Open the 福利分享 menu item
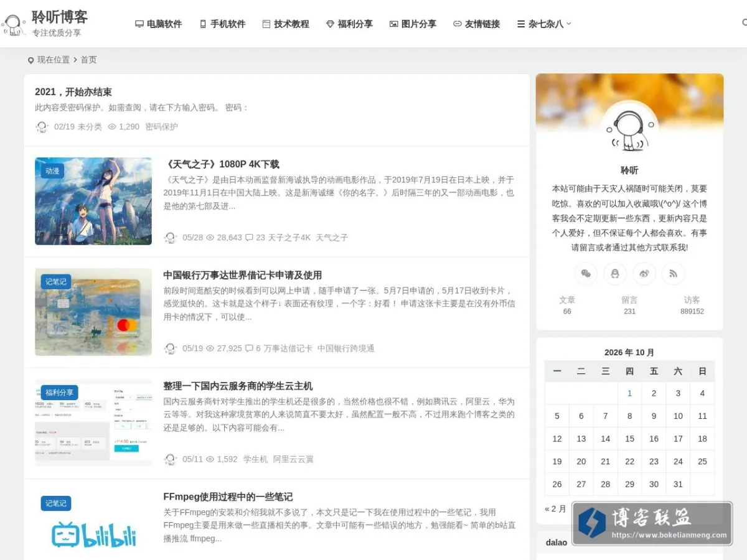This screenshot has width=747, height=560. [x=349, y=24]
